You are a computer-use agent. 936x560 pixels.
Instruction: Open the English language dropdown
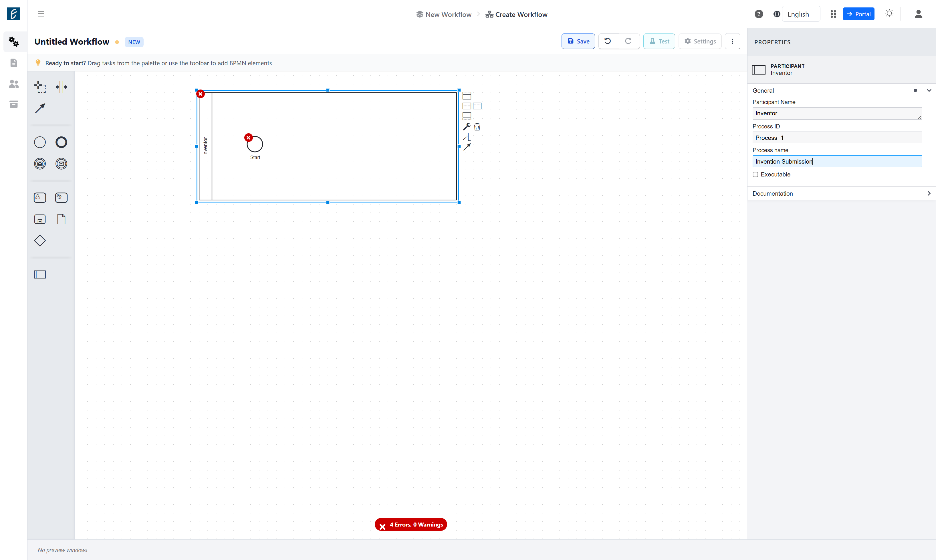[x=801, y=14]
